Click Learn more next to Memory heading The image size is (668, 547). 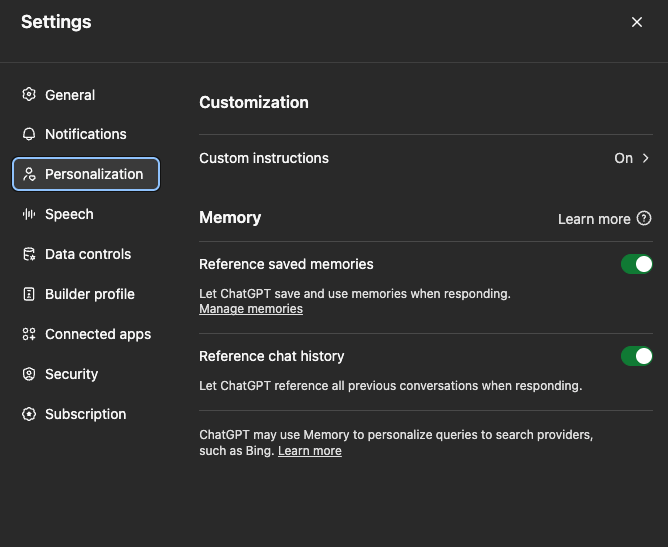pyautogui.click(x=594, y=219)
